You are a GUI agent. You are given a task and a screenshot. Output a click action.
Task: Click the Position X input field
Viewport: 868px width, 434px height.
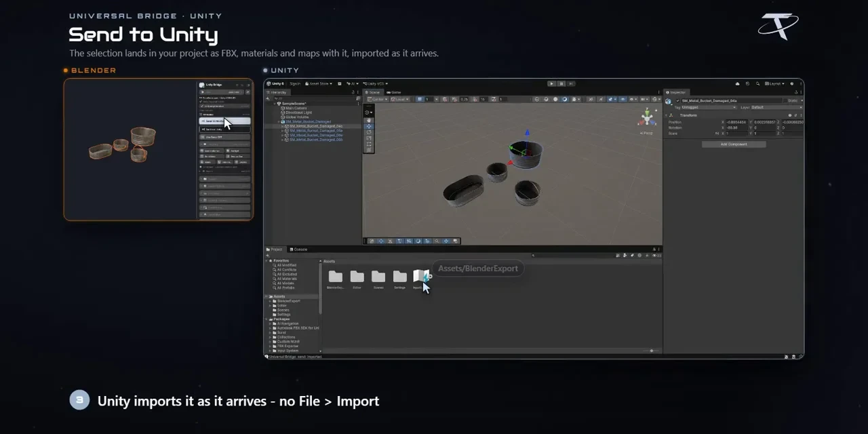point(736,122)
